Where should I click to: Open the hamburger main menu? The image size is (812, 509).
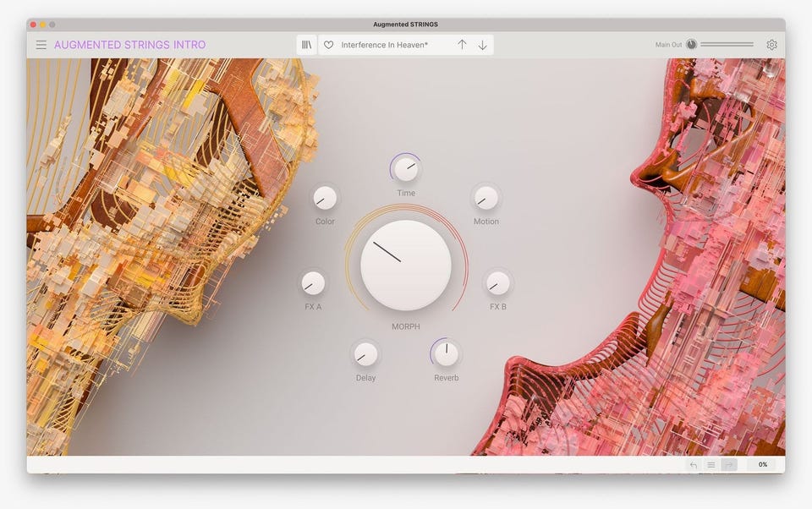(41, 45)
